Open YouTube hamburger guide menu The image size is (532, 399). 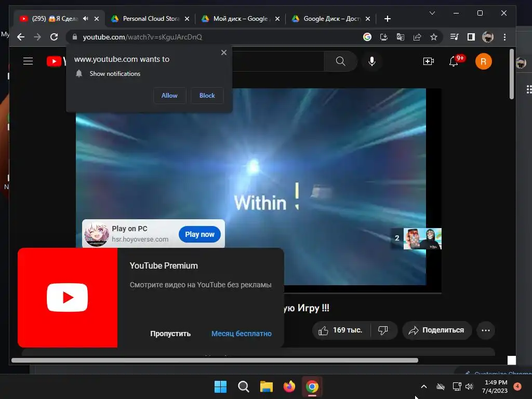click(x=28, y=61)
